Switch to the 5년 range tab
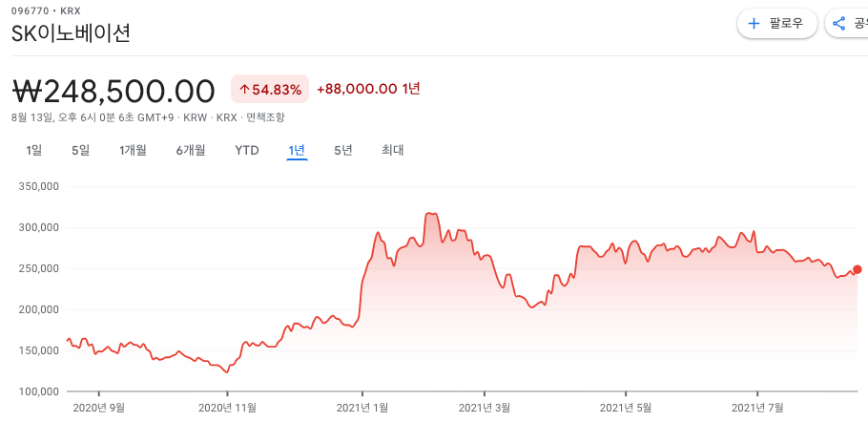This screenshot has height=423, width=868. [343, 150]
